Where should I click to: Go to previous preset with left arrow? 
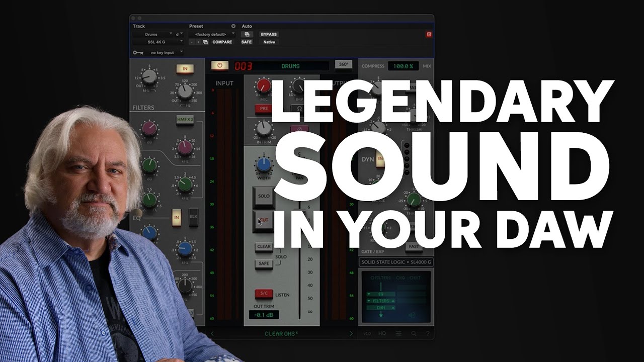[212, 333]
